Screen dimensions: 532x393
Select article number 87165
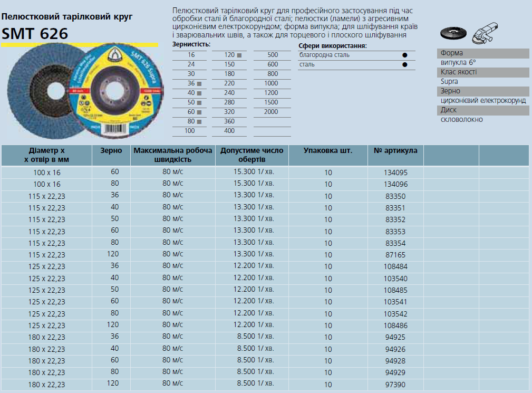(x=395, y=255)
